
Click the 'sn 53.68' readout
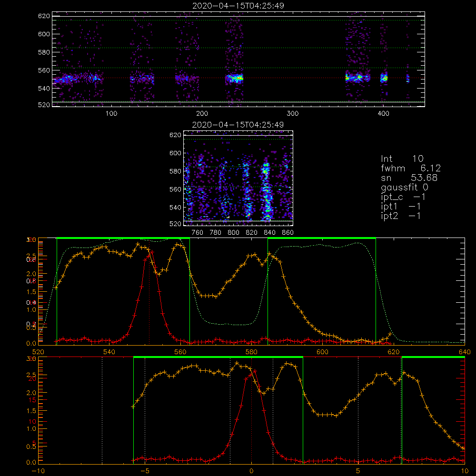pos(409,178)
